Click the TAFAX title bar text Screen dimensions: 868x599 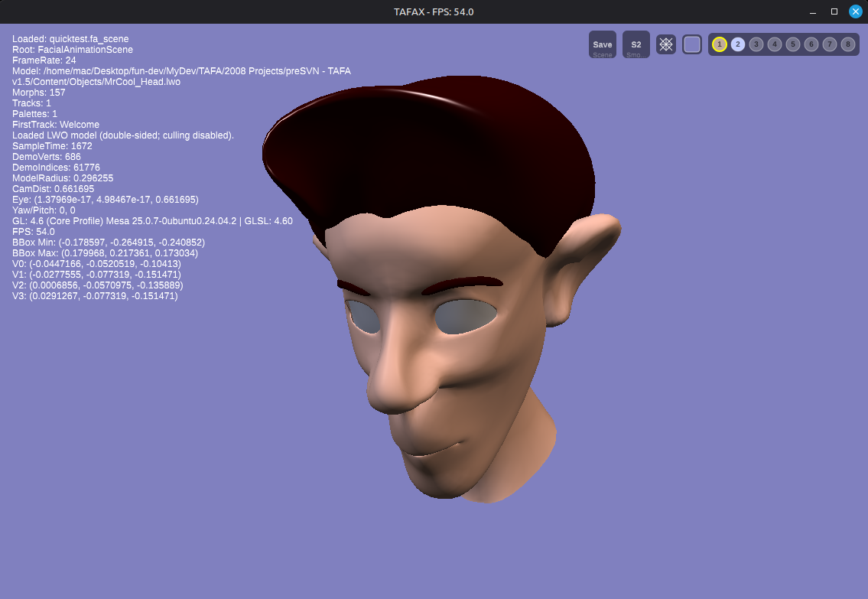[x=434, y=11]
